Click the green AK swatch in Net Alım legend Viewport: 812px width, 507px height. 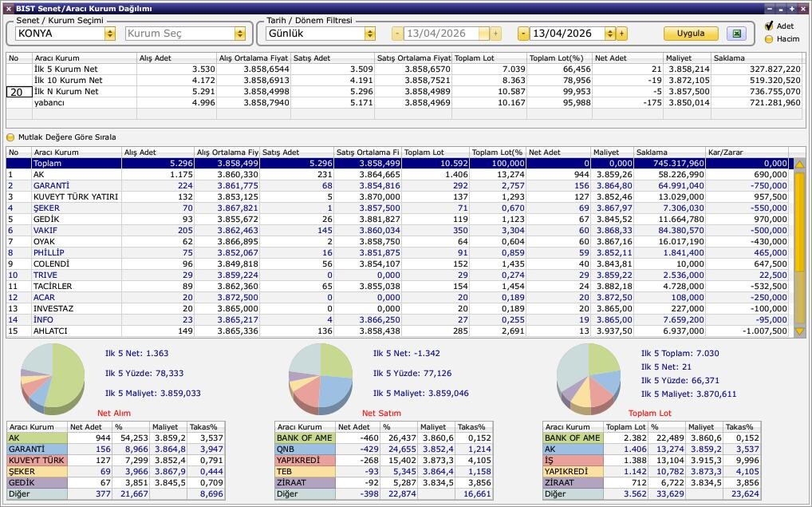tap(36, 438)
